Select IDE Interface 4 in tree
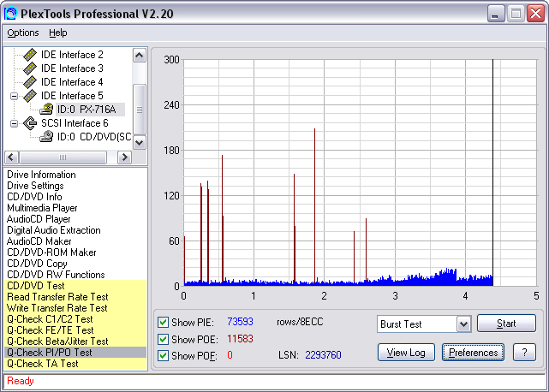This screenshot has width=549, height=392. [72, 82]
